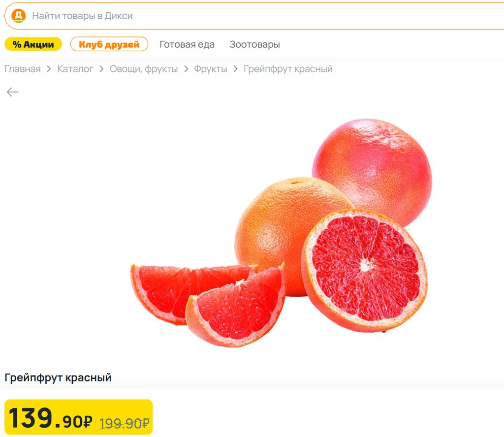Go back using the left arrow icon
504x437 pixels.
[12, 92]
